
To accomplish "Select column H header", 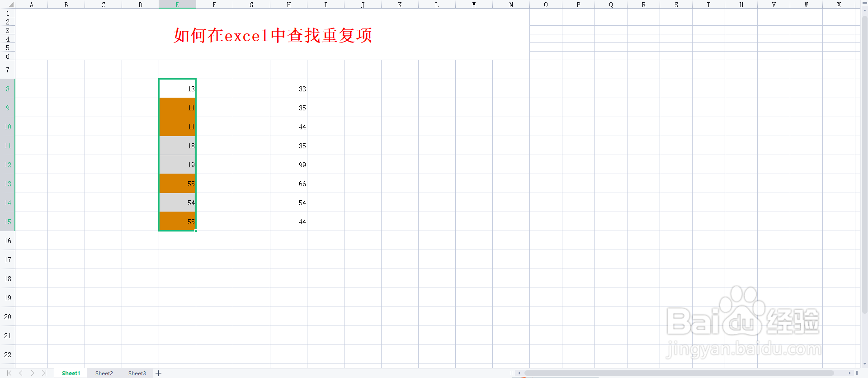I will [x=288, y=5].
